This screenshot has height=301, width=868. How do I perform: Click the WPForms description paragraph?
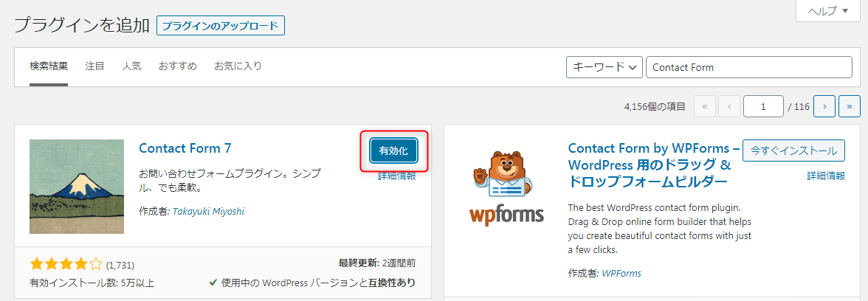[x=659, y=229]
